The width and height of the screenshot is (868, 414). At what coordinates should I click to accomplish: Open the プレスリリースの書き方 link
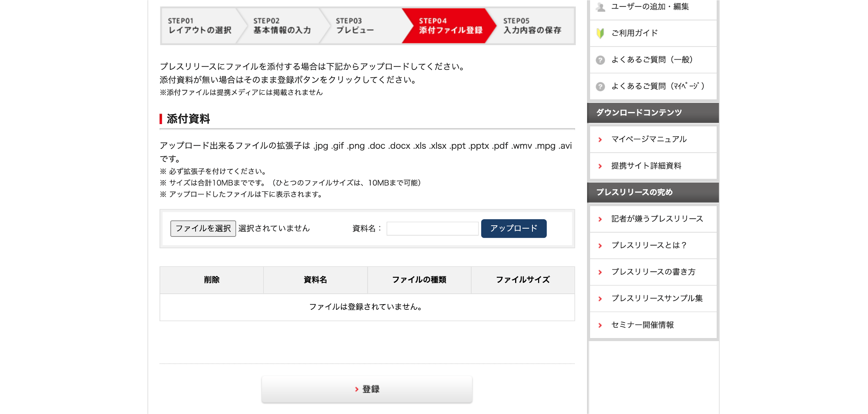[653, 272]
